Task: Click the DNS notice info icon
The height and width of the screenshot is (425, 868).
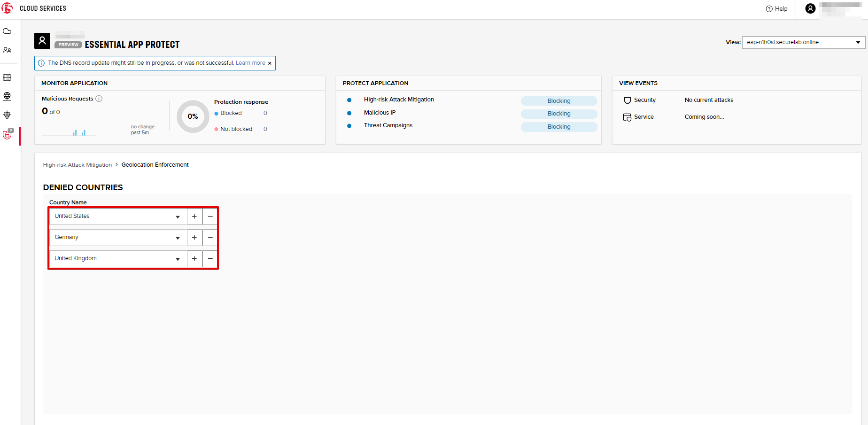Action: (41, 63)
